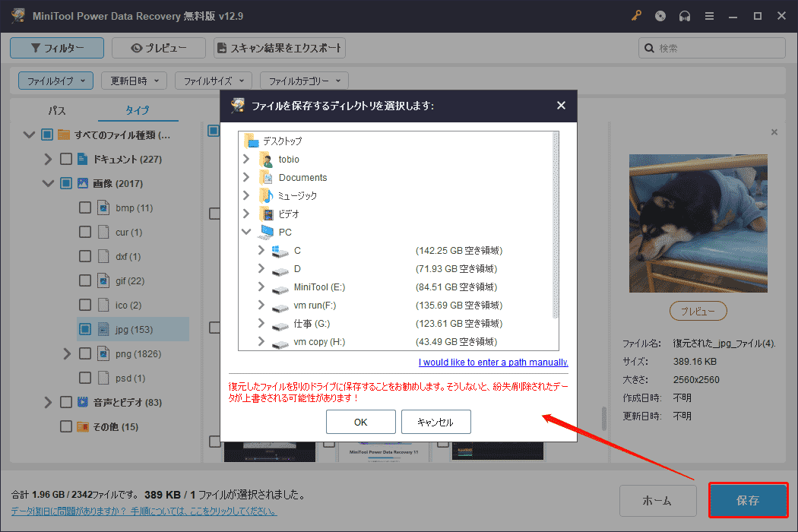798x532 pixels.
Task: Click the D drive icon
Action: (x=280, y=270)
